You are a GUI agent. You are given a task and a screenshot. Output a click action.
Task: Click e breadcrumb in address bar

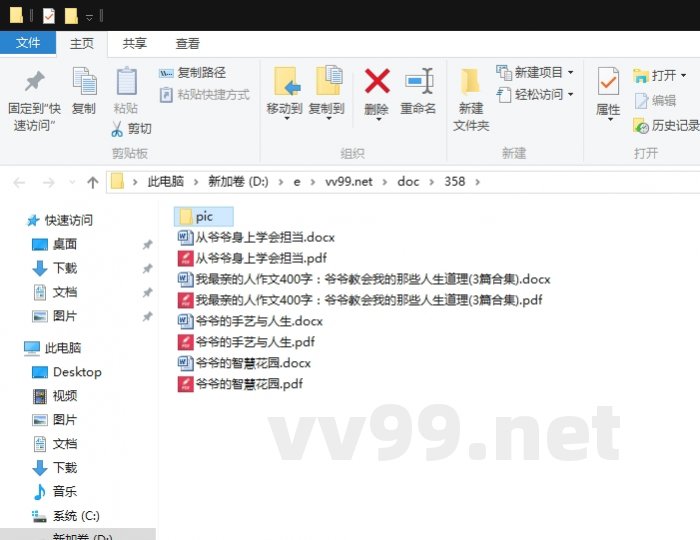pyautogui.click(x=296, y=182)
